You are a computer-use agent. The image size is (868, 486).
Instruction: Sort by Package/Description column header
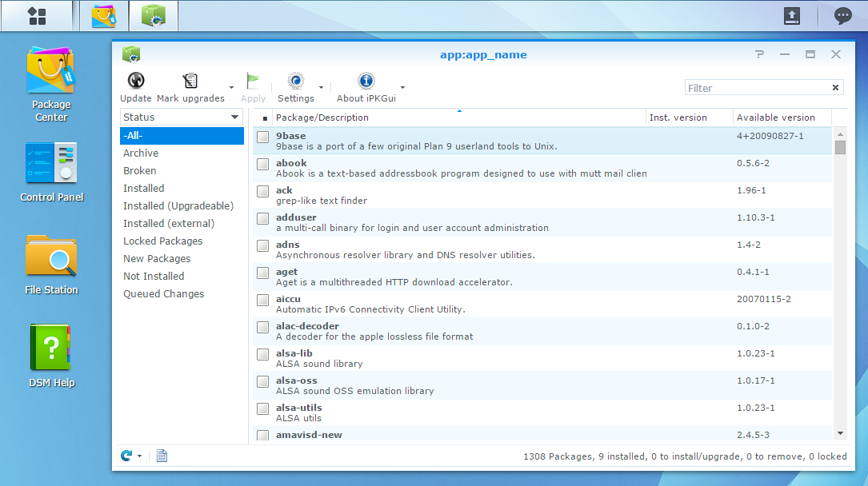[x=459, y=118]
